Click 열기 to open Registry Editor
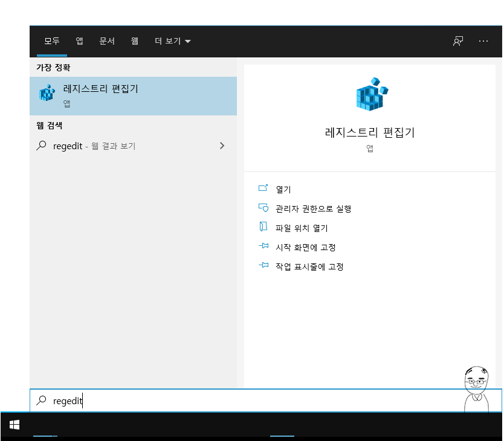504x441 pixels. pos(283,189)
